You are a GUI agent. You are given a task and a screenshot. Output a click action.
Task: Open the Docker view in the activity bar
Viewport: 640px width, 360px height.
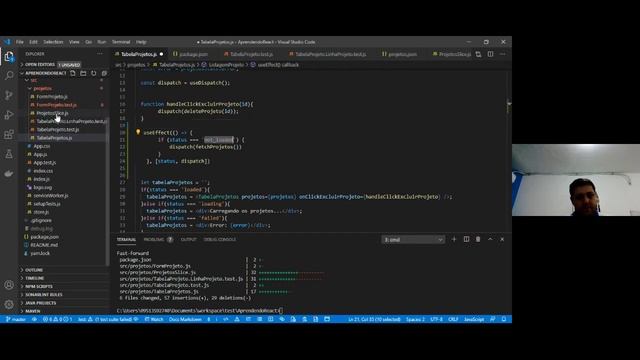[x=9, y=173]
